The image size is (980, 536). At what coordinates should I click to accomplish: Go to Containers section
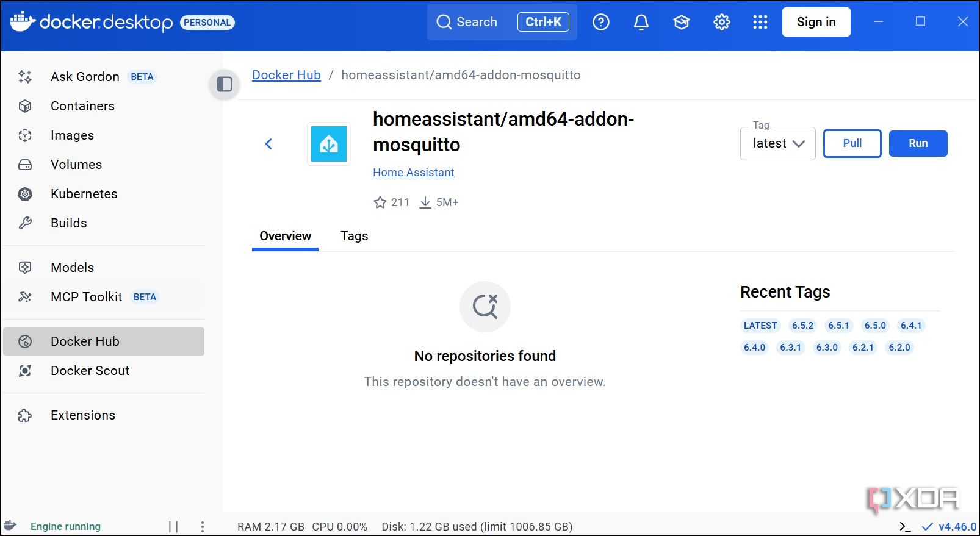[104, 106]
